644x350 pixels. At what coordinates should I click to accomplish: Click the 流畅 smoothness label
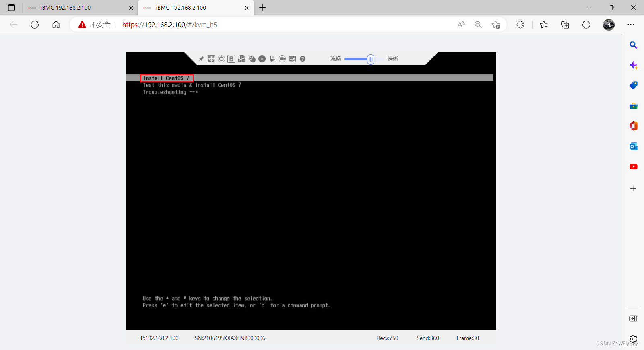[x=336, y=59]
